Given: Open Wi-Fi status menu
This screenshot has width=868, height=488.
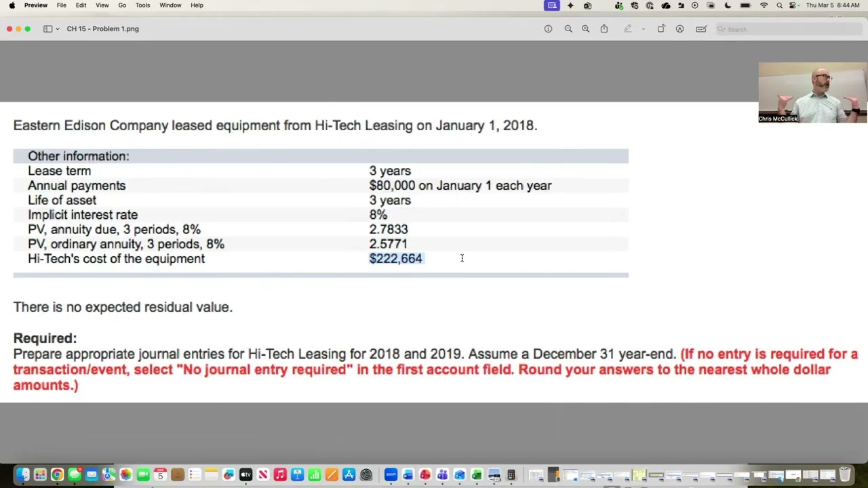Looking at the screenshot, I should pyautogui.click(x=764, y=5).
